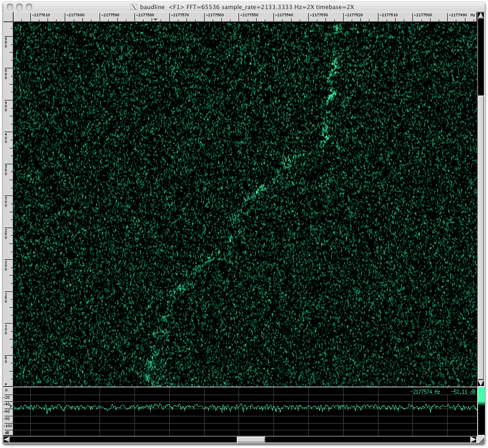The height and width of the screenshot is (448, 488).
Task: Click the -2177520 label on frequency ruler
Action: click(x=354, y=15)
